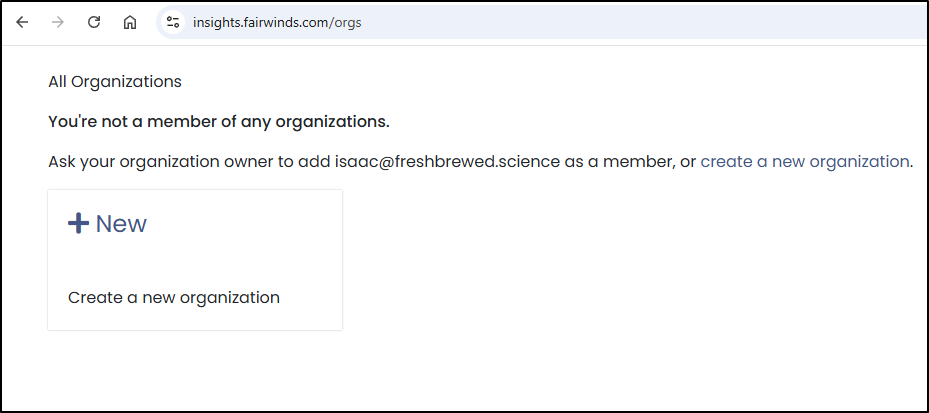Image resolution: width=929 pixels, height=413 pixels.
Task: Follow the 'create a new organization' link
Action: [805, 162]
